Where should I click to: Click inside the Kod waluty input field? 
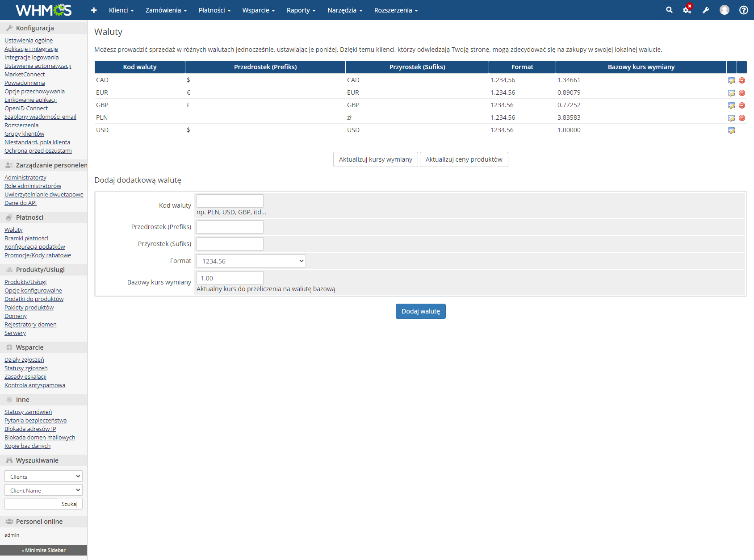click(x=230, y=201)
